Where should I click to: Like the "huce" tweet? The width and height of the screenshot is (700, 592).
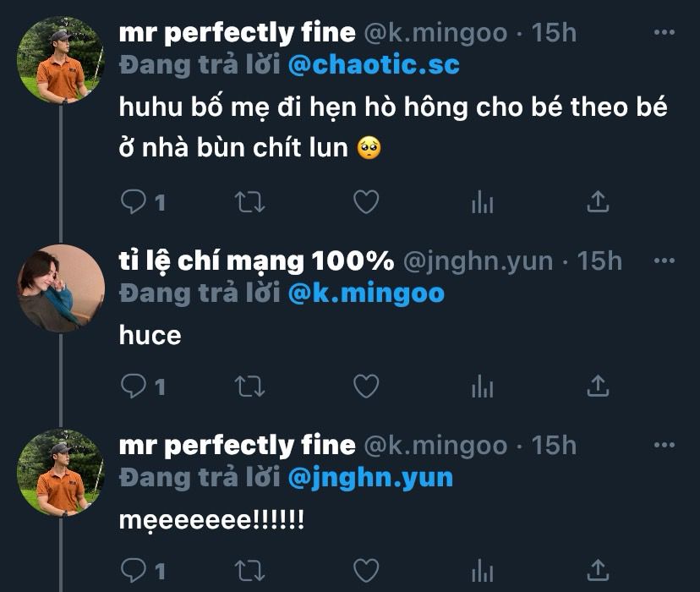[365, 386]
